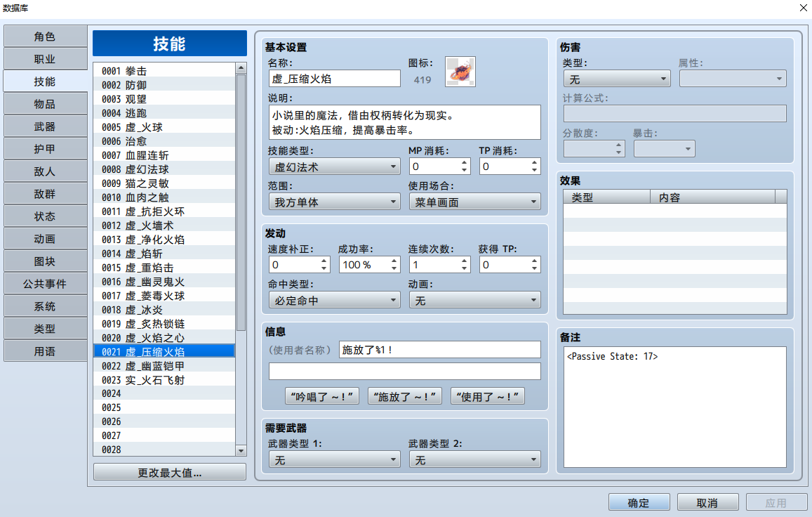Open the 系统 tab
Image resolution: width=812 pixels, height=517 pixels.
(x=45, y=306)
